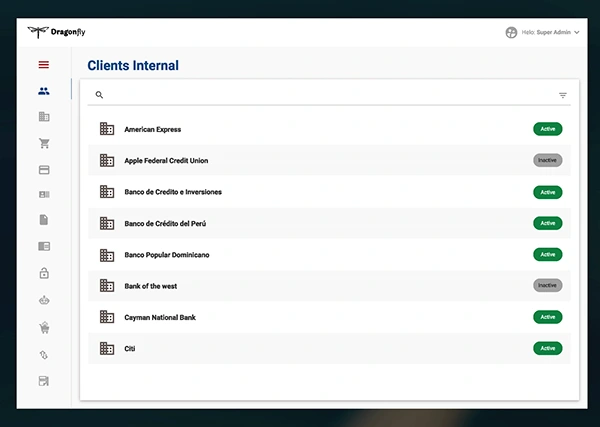
Task: Open the Bank of the west name
Action: [151, 286]
